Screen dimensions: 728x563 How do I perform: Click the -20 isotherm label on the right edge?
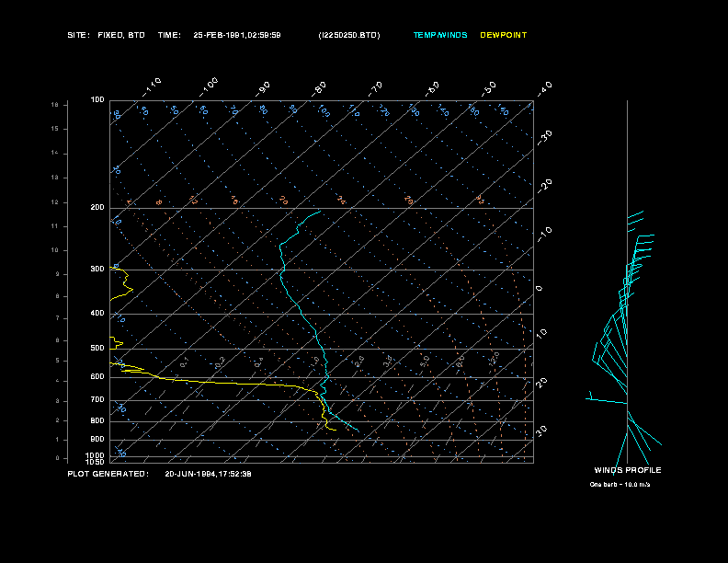tap(544, 186)
